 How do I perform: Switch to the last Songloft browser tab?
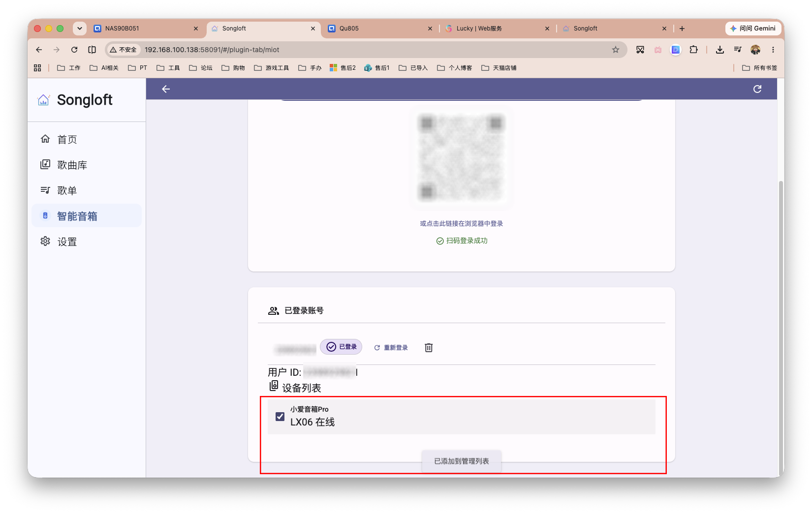tap(614, 29)
